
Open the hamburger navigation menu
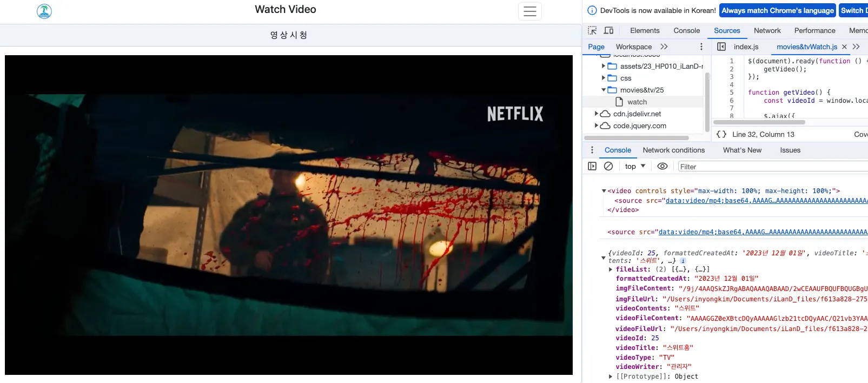click(530, 11)
